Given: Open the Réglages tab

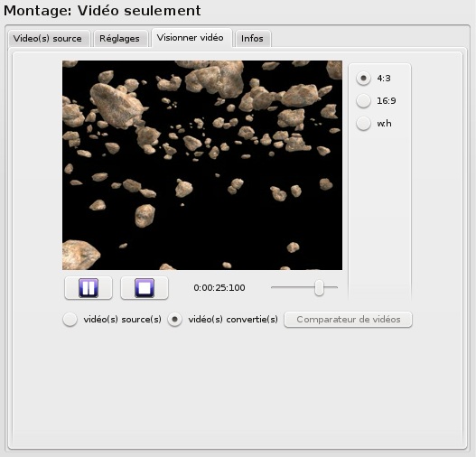Looking at the screenshot, I should [x=120, y=39].
